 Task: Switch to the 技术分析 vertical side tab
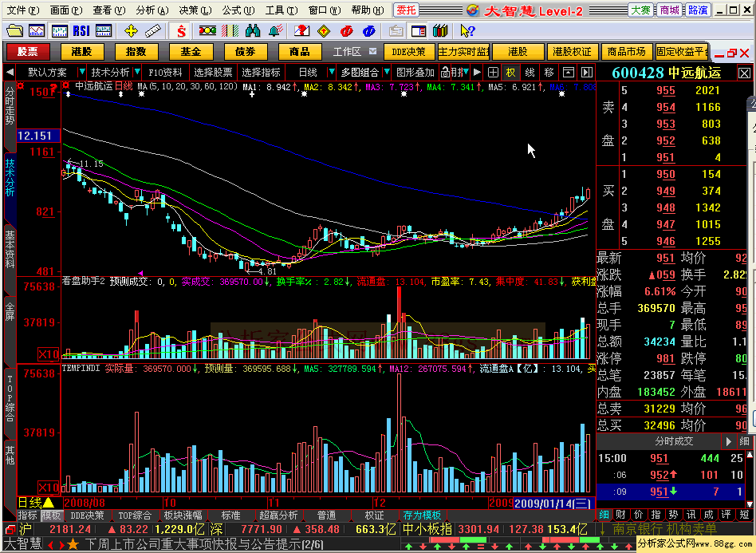(x=10, y=178)
